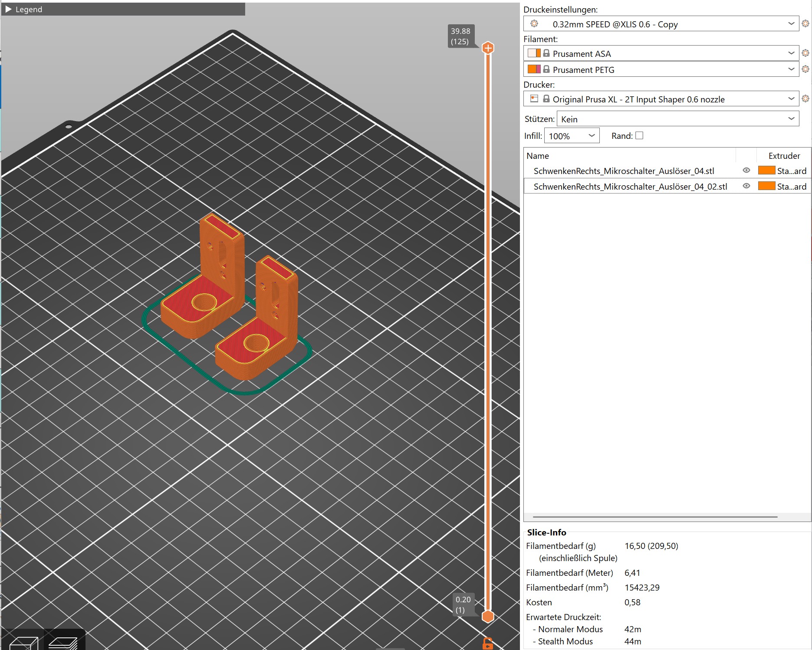Open filament settings gear for Prusament ASA
Viewport: 812px width, 650px height.
click(x=805, y=53)
